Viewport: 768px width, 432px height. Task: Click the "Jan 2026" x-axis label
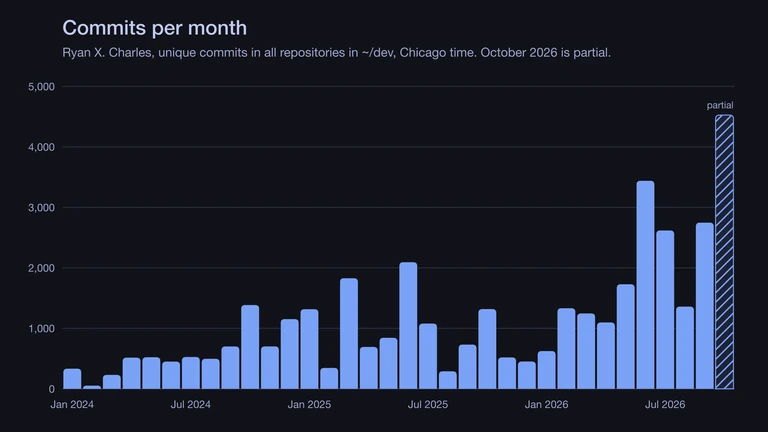[x=546, y=405]
